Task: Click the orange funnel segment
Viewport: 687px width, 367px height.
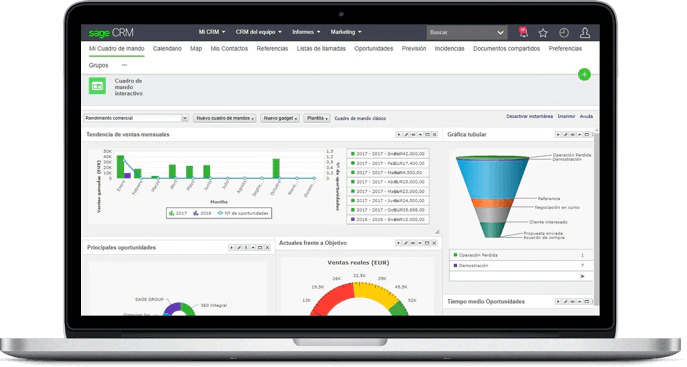Action: point(492,203)
